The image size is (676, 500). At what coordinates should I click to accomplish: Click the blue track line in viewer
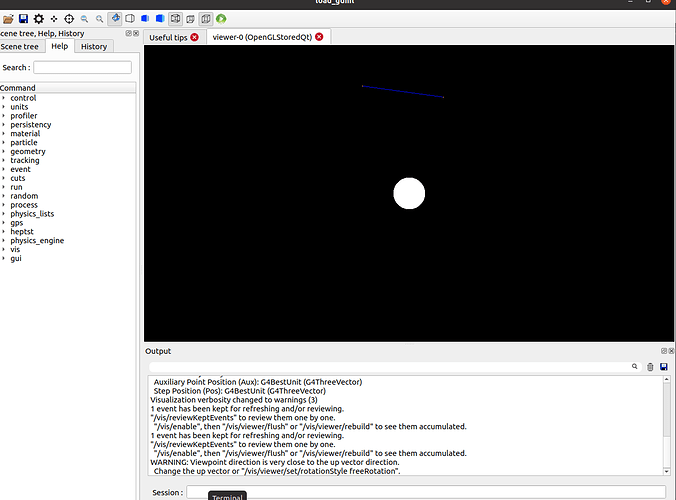[403, 91]
